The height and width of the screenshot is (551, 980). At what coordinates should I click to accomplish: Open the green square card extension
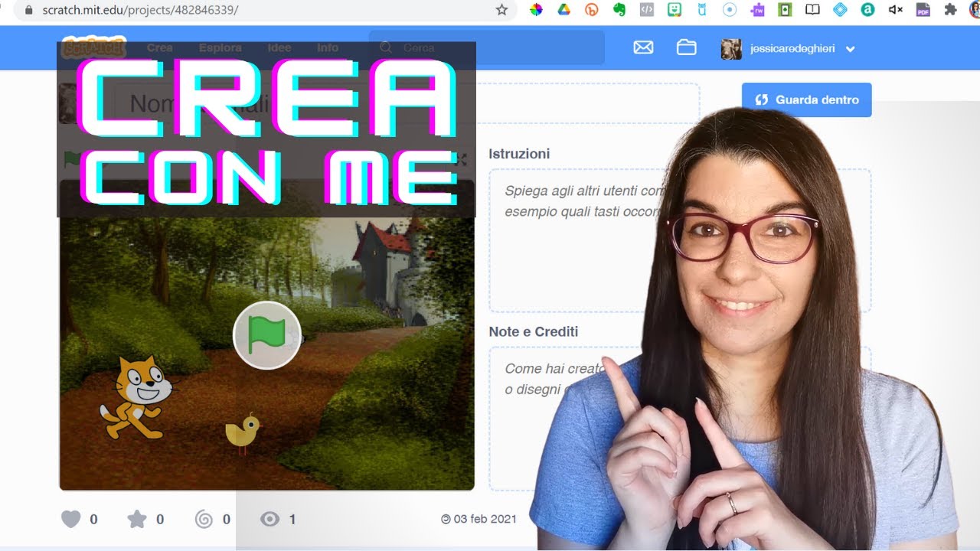point(785,10)
